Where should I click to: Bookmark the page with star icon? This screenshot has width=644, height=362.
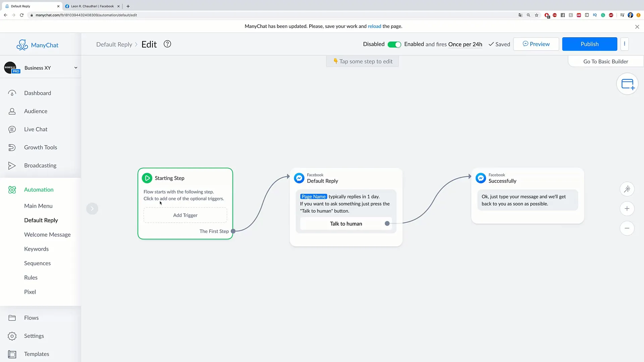537,15
